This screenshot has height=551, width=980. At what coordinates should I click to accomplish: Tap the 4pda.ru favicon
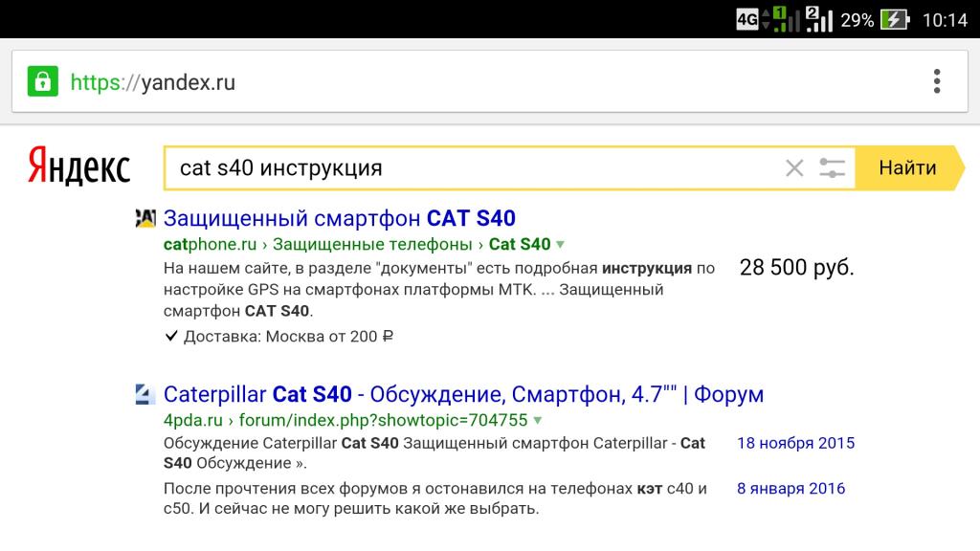(x=145, y=394)
